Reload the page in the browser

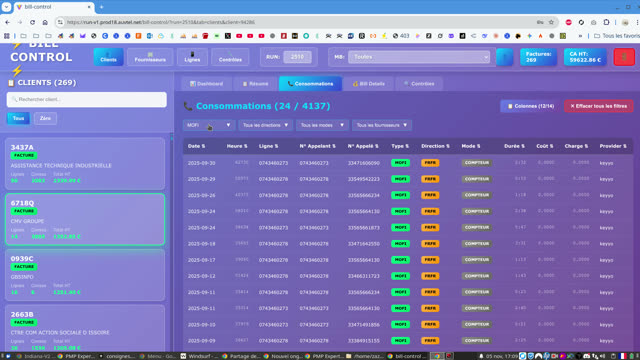tap(32, 22)
